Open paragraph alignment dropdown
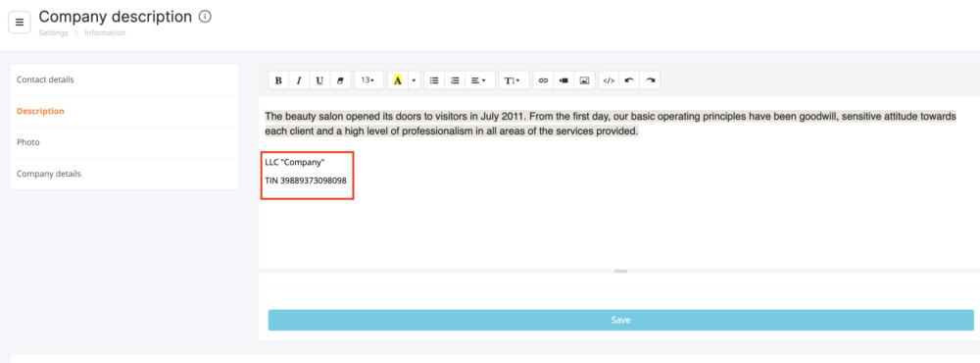Viewport: 980px width, 363px height. (x=480, y=80)
